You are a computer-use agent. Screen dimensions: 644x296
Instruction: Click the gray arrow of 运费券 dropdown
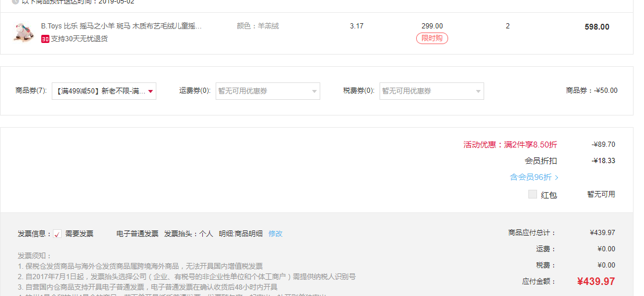(x=314, y=92)
